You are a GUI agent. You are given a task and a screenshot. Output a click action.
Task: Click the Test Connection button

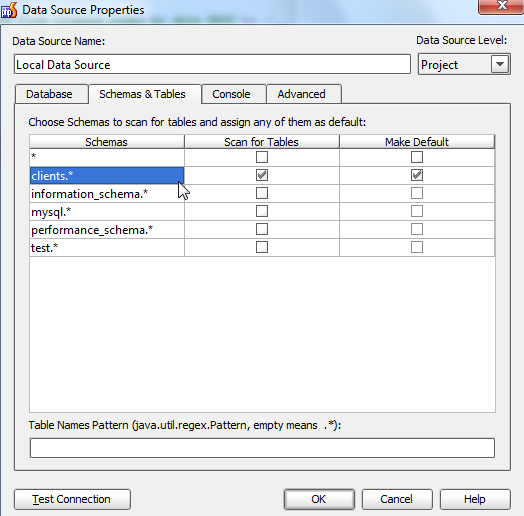point(72,499)
